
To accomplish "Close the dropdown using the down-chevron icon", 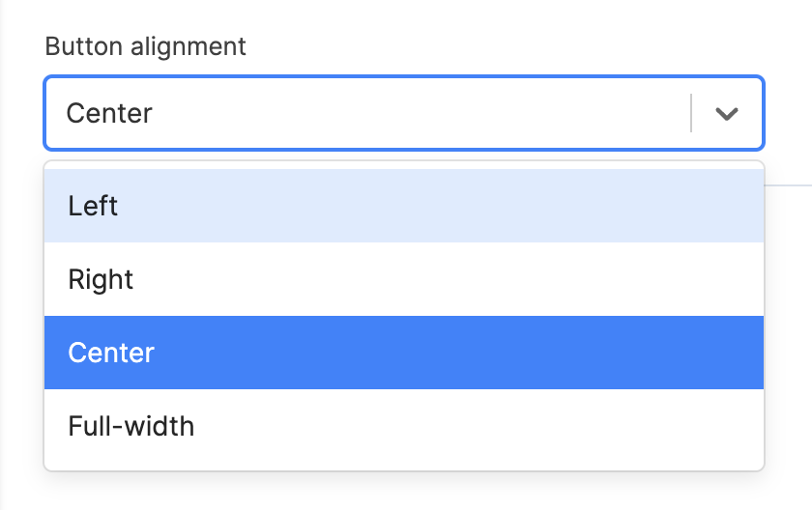I will 727,114.
